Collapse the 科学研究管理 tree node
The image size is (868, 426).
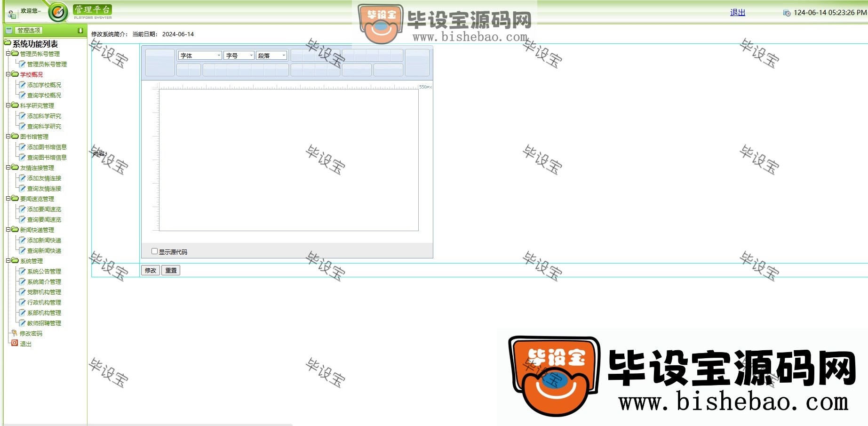coord(8,105)
